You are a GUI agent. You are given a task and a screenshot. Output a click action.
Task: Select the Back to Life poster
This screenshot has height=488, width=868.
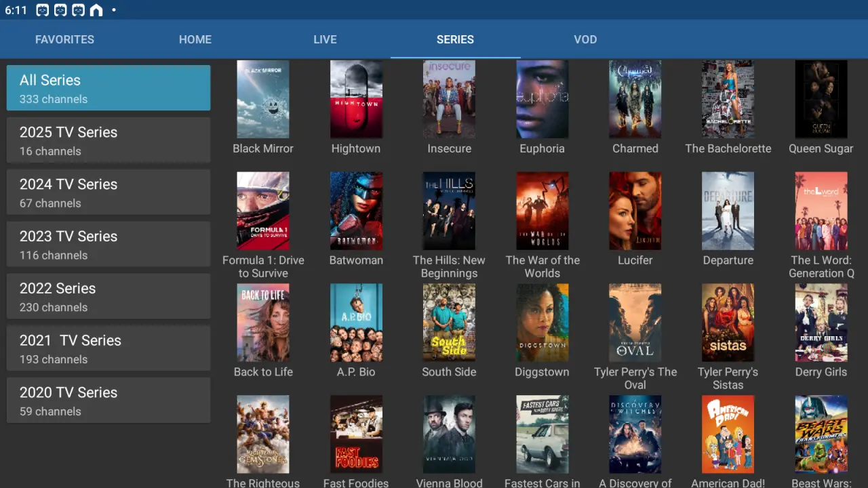point(263,323)
